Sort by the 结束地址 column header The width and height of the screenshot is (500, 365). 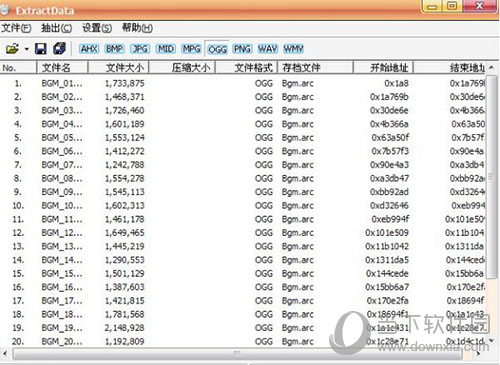[450, 68]
